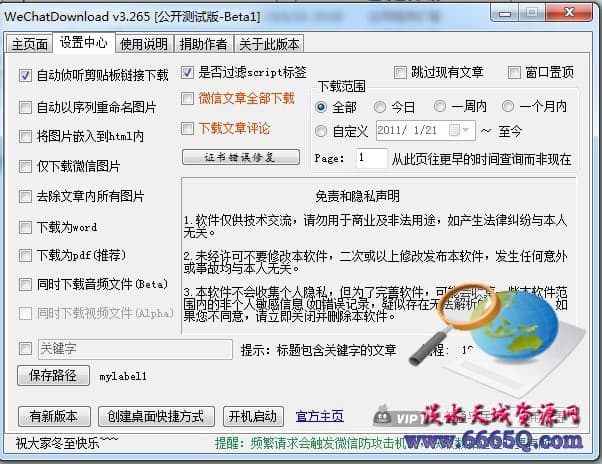Click the 开机启动 button
This screenshot has height=464, width=602.
pyautogui.click(x=253, y=416)
